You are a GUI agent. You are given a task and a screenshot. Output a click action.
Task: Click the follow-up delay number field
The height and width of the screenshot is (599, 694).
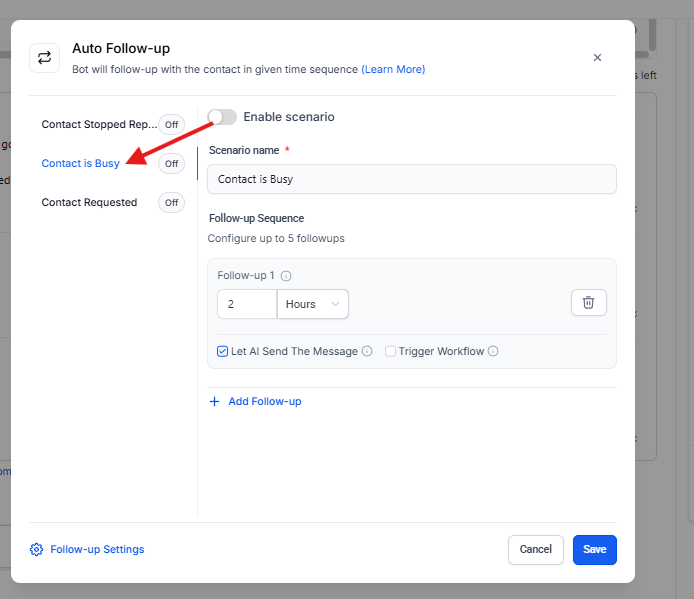click(x=246, y=304)
